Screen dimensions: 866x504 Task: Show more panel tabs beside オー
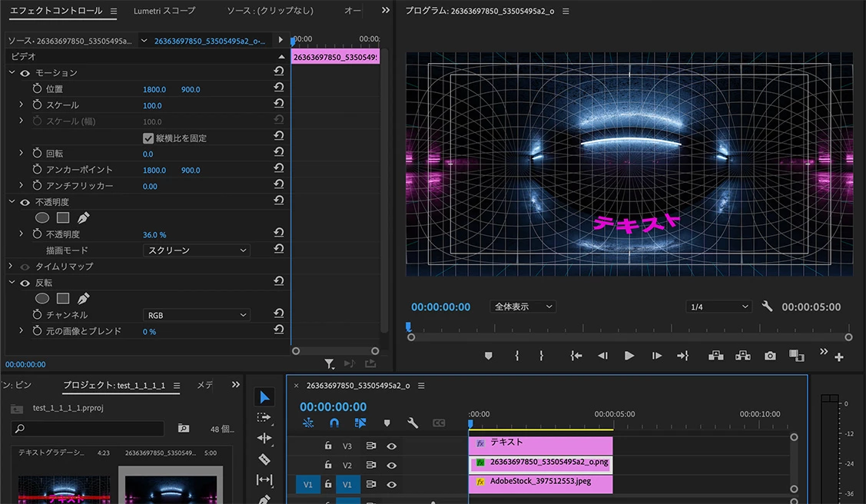click(386, 11)
